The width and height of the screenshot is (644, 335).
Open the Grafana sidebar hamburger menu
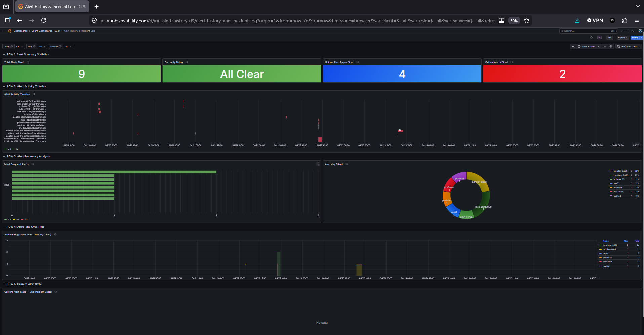(x=3, y=31)
